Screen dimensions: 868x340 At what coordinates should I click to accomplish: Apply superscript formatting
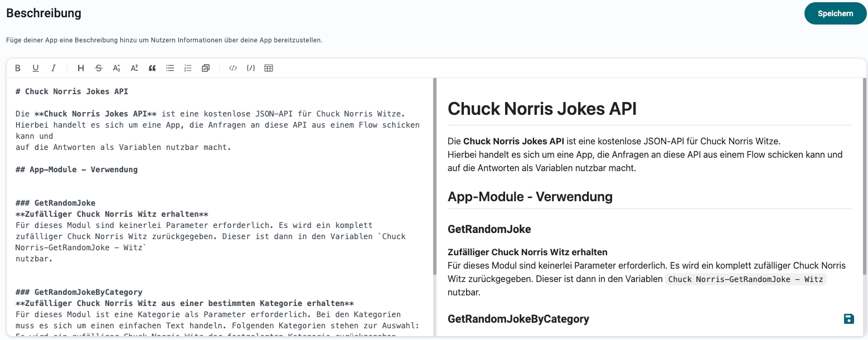(x=134, y=68)
